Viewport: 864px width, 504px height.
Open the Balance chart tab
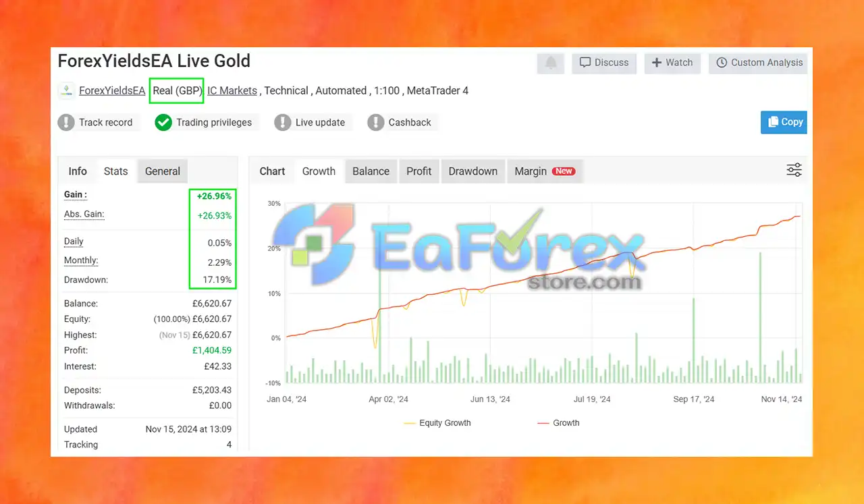[x=371, y=171]
